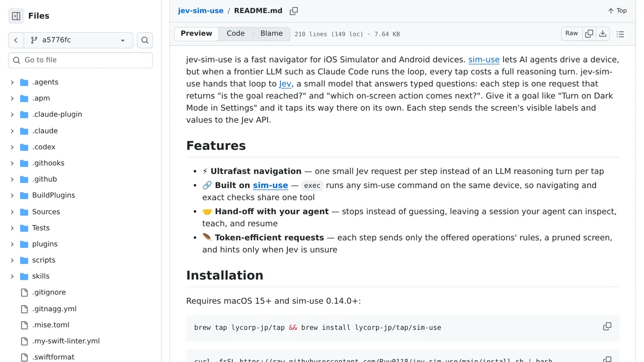Screen dimensions: 644x362
Task: Open the .githooks folder
Action: pyautogui.click(x=48, y=163)
